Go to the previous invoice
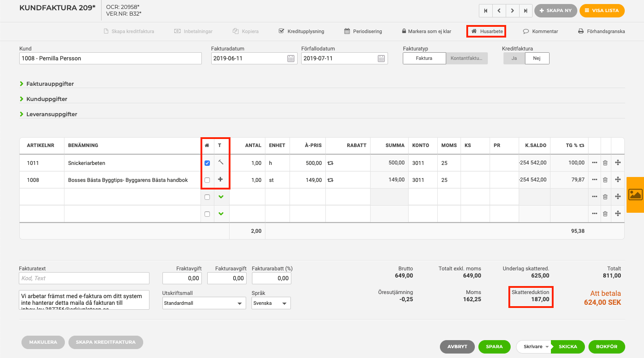Image resolution: width=644 pixels, height=358 pixels. point(499,10)
